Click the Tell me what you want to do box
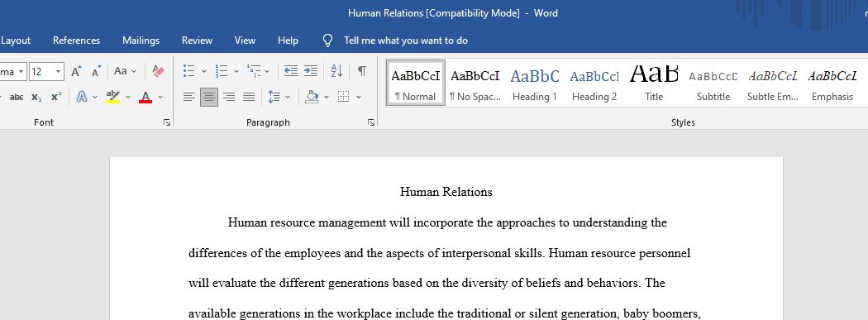 pyautogui.click(x=406, y=41)
